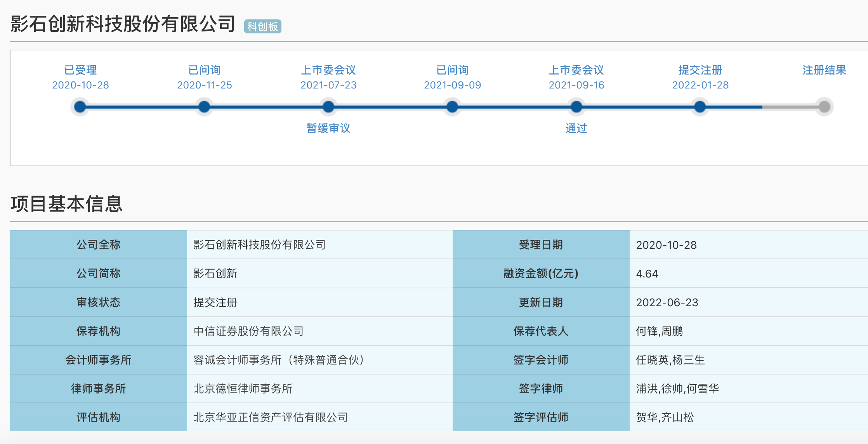Click the 提交注册 timeline node dot

tap(700, 107)
